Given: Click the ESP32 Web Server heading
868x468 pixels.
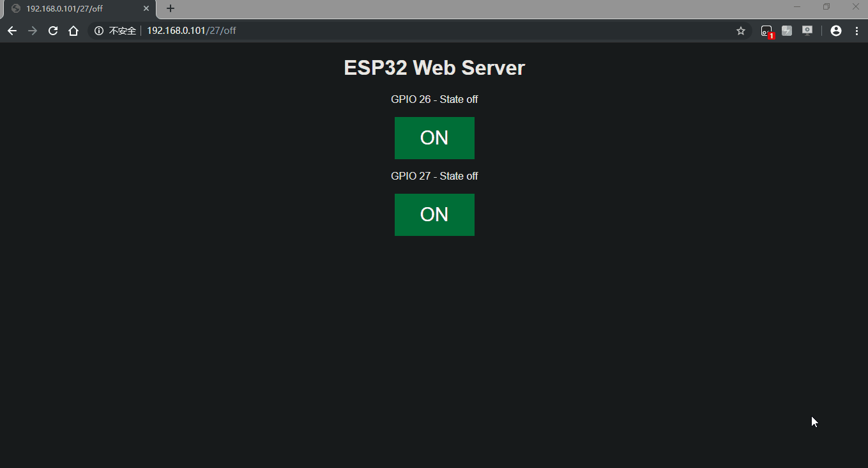Looking at the screenshot, I should point(434,68).
